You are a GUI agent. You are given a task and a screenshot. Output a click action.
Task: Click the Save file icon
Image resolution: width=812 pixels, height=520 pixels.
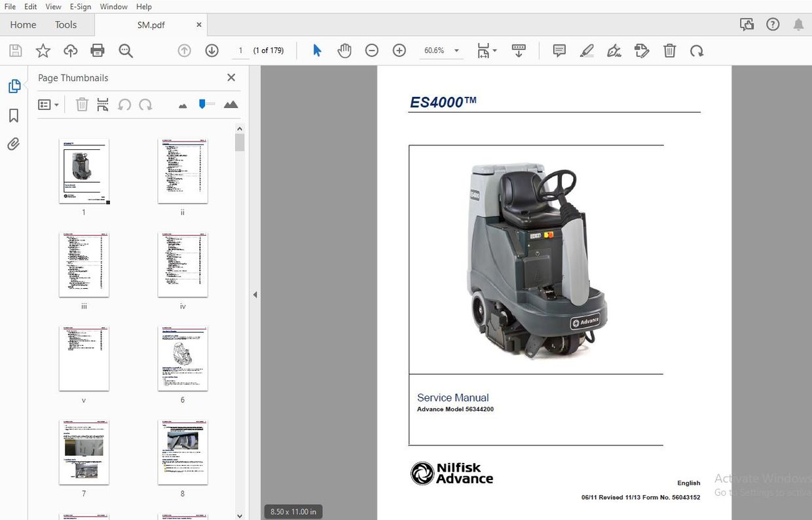click(x=15, y=50)
